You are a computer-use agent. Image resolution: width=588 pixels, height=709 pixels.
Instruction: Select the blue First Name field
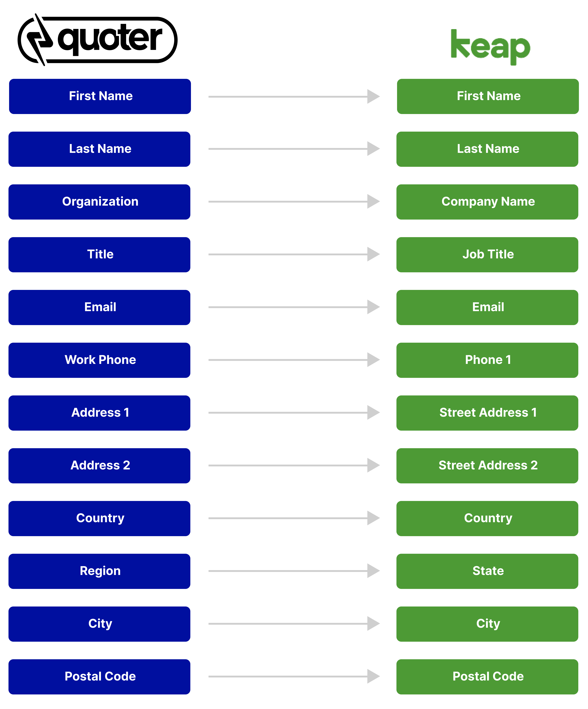(100, 97)
